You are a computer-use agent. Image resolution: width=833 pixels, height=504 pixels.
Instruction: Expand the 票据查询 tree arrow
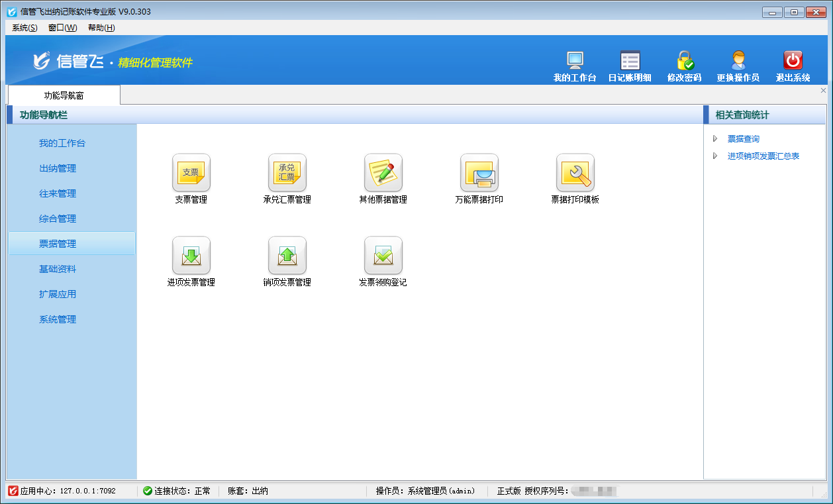(x=715, y=139)
